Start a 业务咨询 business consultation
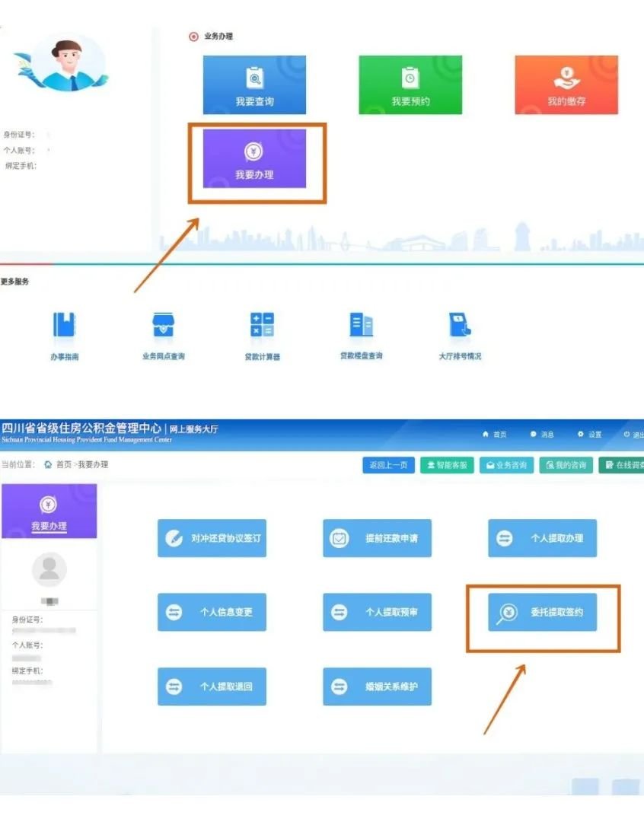 coord(506,465)
